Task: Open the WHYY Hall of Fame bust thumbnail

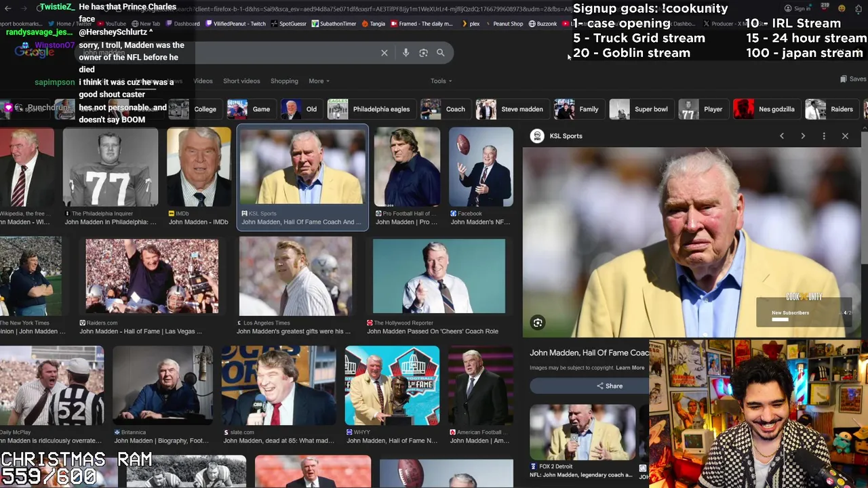Action: [392, 385]
